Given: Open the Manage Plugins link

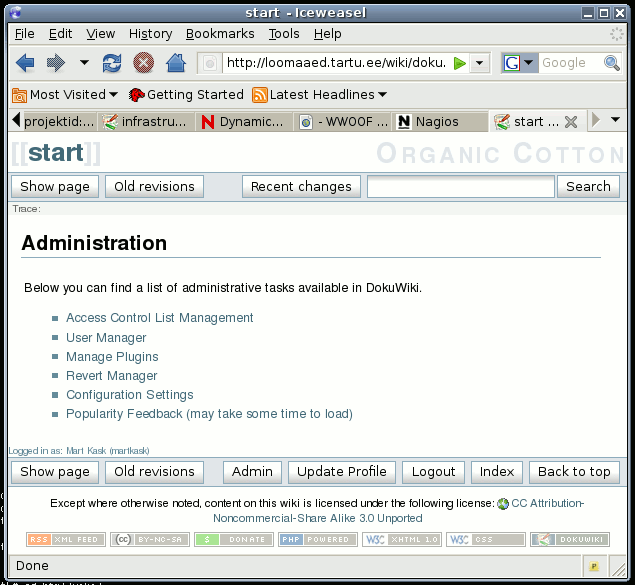Looking at the screenshot, I should tap(112, 357).
